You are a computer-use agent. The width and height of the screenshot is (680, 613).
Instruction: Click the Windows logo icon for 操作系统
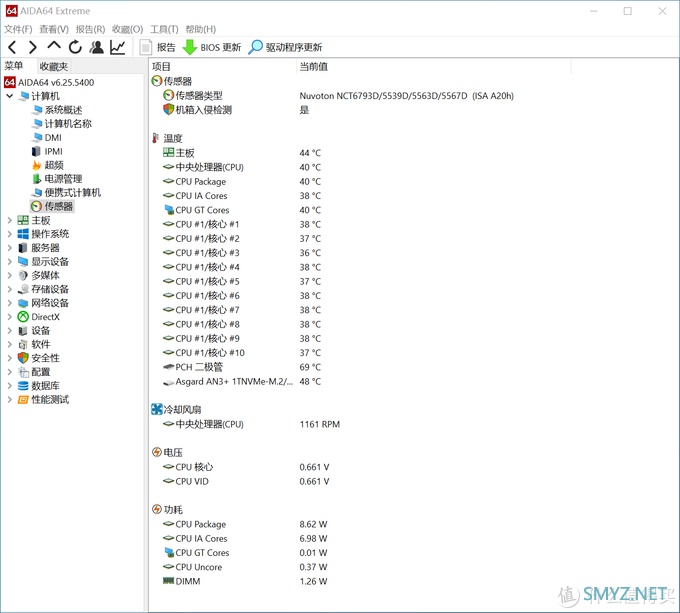click(x=23, y=234)
